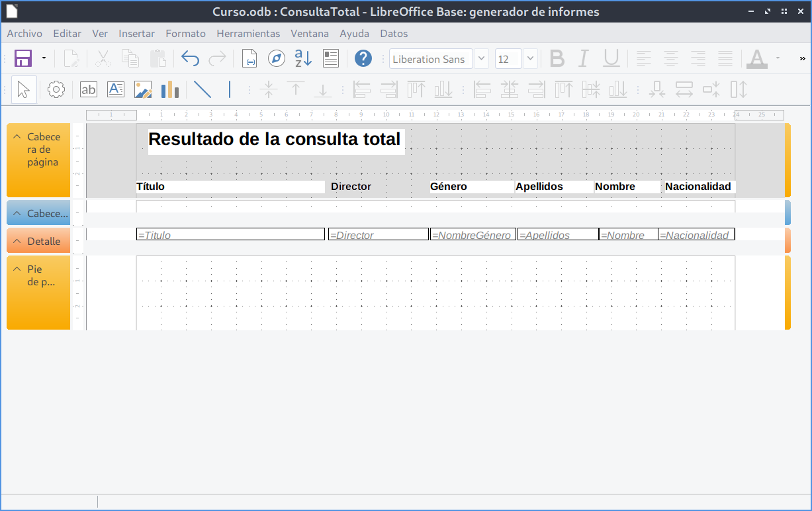Open the Insertar menu

(136, 33)
